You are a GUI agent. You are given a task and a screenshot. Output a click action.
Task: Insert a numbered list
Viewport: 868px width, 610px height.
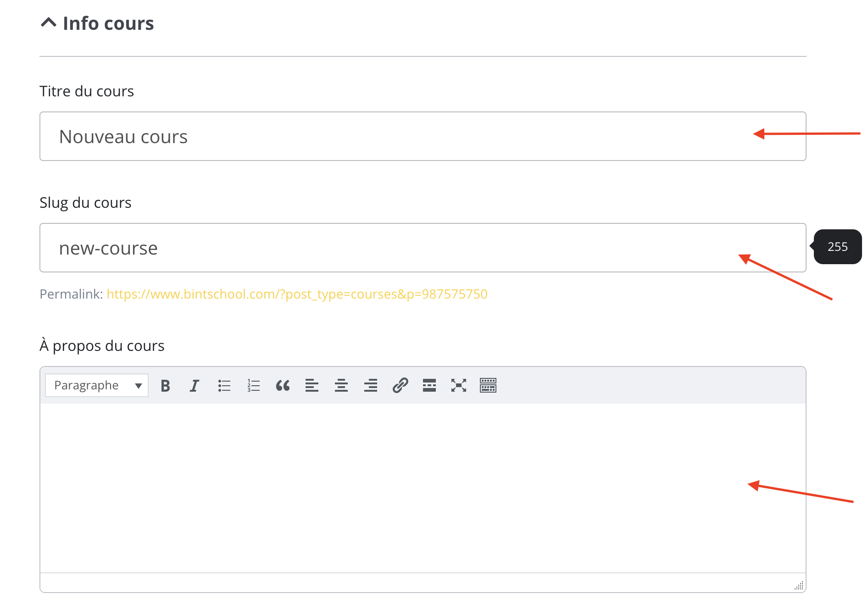click(x=253, y=386)
